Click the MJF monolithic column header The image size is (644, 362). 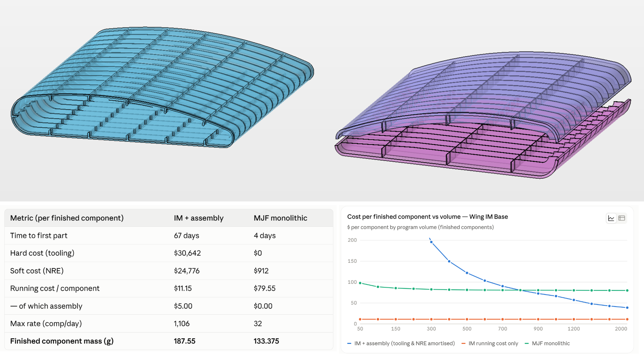coord(280,218)
